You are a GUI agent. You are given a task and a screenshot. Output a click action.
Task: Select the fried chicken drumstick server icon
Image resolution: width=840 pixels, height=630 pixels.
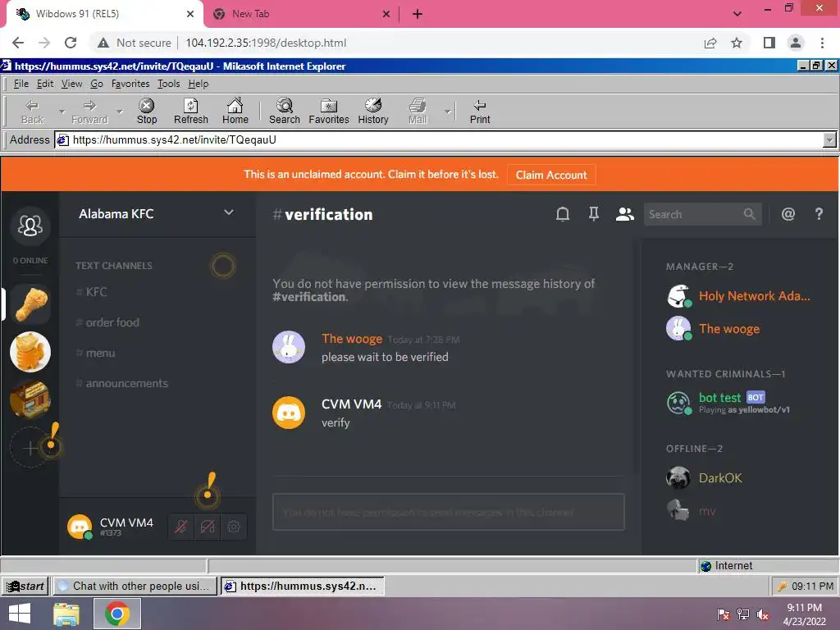tap(30, 304)
